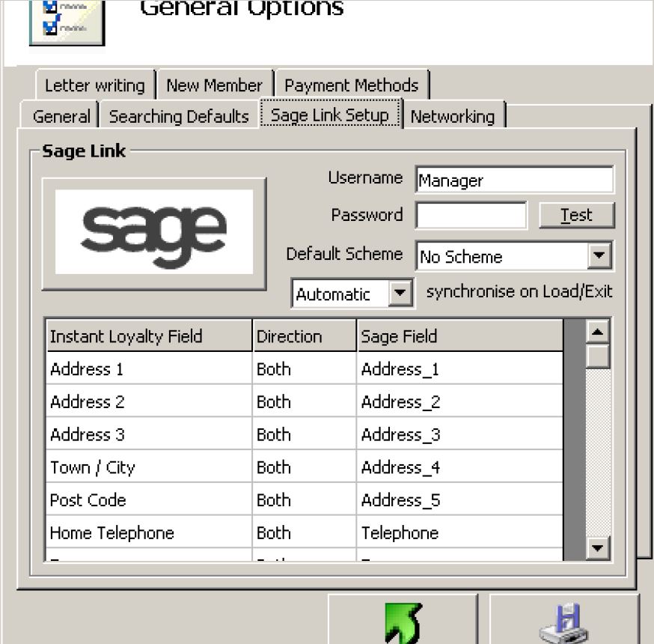Screen dimensions: 654x644
Task: Select the Home Telephone cell
Action: 149,532
